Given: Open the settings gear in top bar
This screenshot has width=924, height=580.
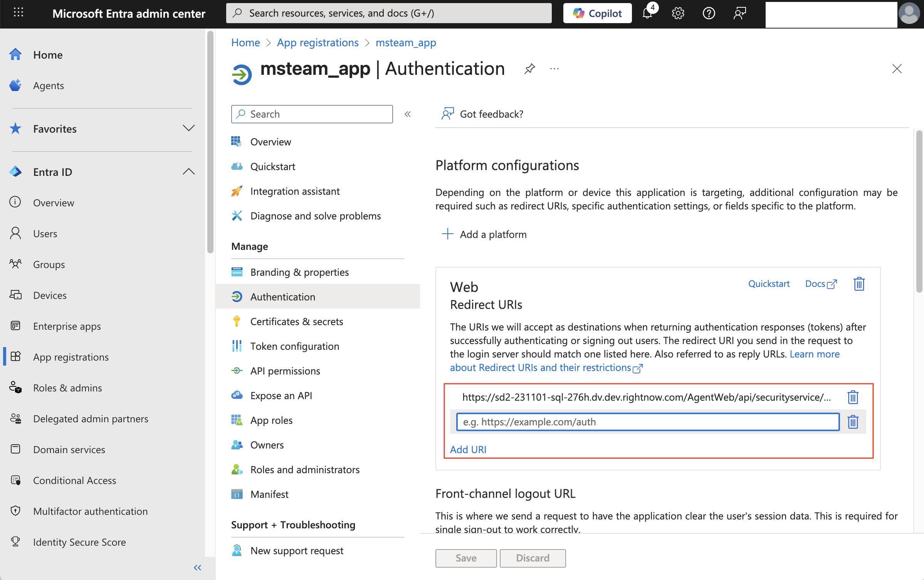Looking at the screenshot, I should [x=678, y=13].
